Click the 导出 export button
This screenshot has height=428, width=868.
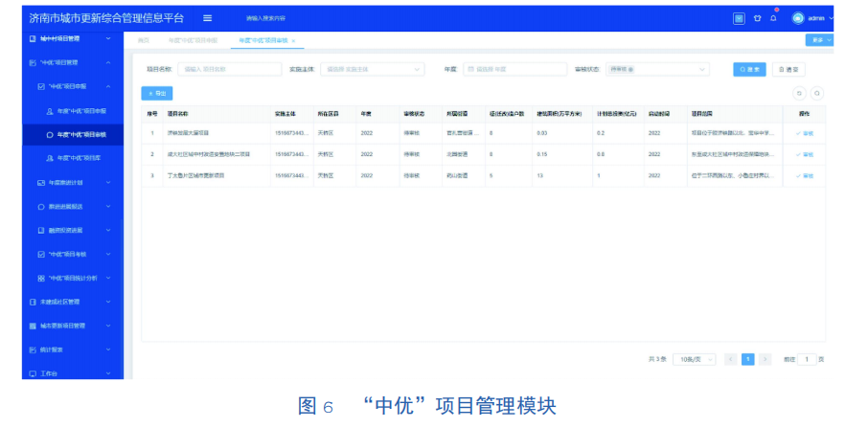(x=157, y=94)
